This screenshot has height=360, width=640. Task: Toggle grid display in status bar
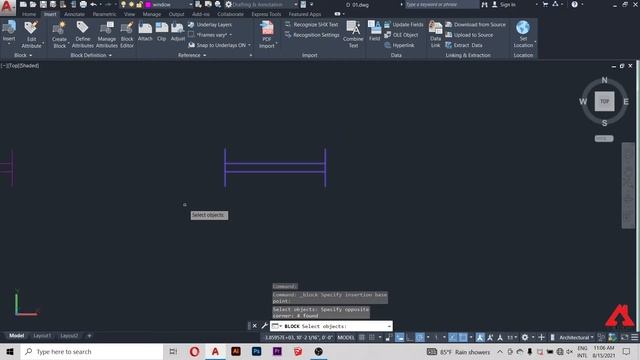tap(362, 337)
